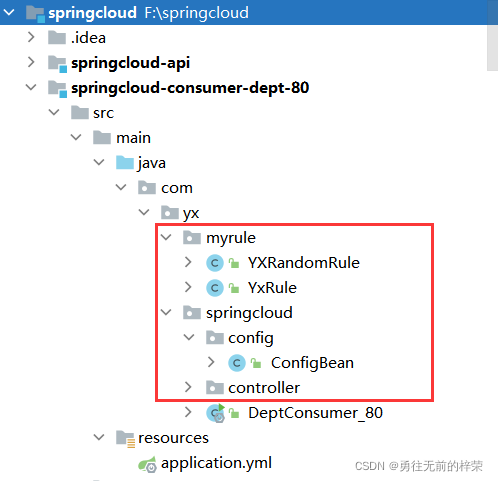Click the ConfigBean class icon
Screen dimensions: 498x481
pyautogui.click(x=237, y=363)
